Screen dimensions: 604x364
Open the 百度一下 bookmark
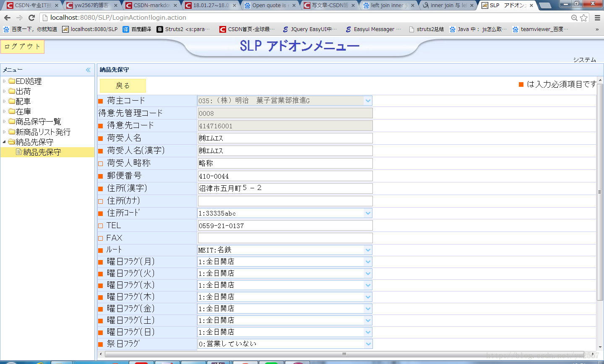click(x=30, y=29)
